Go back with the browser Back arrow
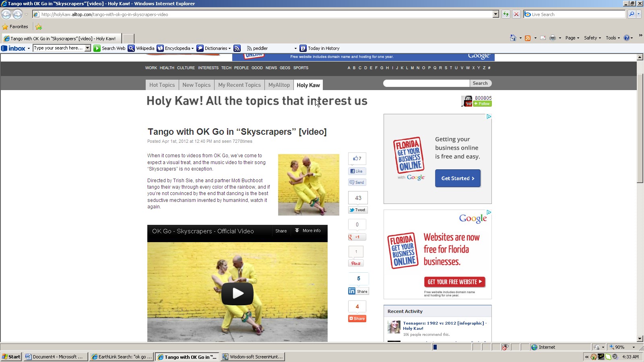The image size is (644, 362). [6, 14]
